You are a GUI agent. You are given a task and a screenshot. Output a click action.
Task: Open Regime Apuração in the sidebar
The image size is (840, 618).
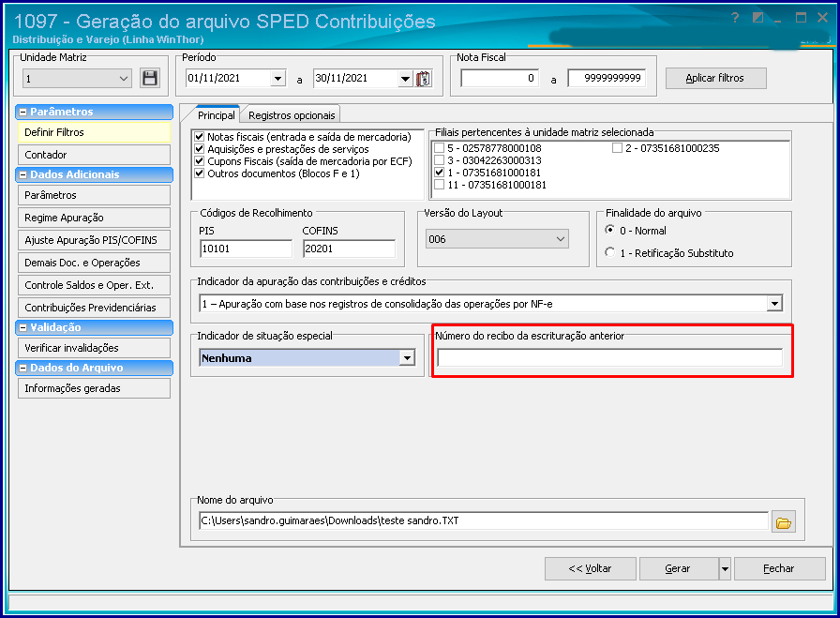pos(94,218)
